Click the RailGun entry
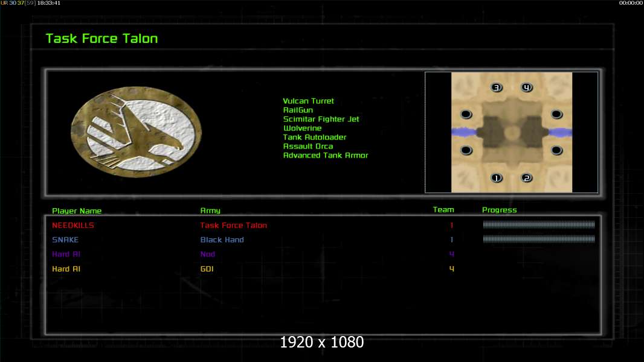The height and width of the screenshot is (362, 644). click(298, 110)
